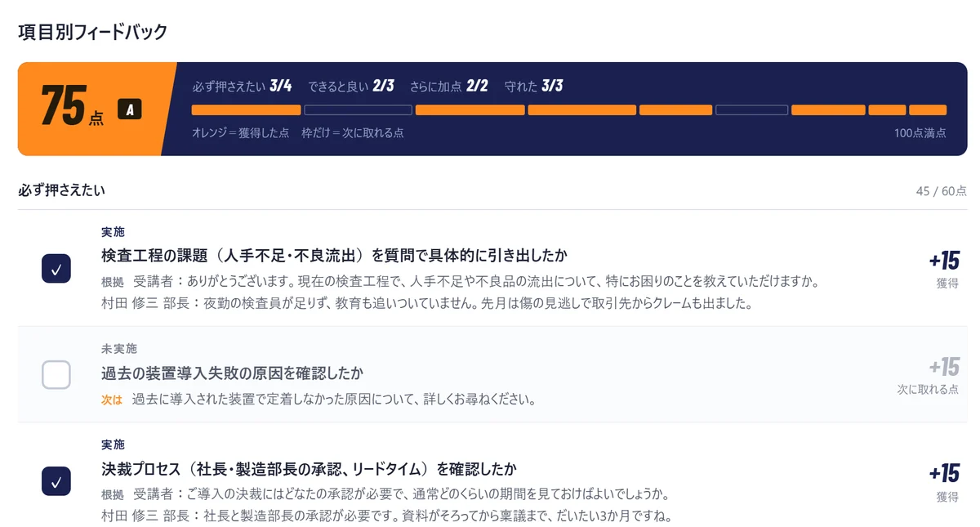Click the 枠だけ＝次に取れる点 legend text
Viewport: 980px width, 527px height.
click(x=352, y=132)
